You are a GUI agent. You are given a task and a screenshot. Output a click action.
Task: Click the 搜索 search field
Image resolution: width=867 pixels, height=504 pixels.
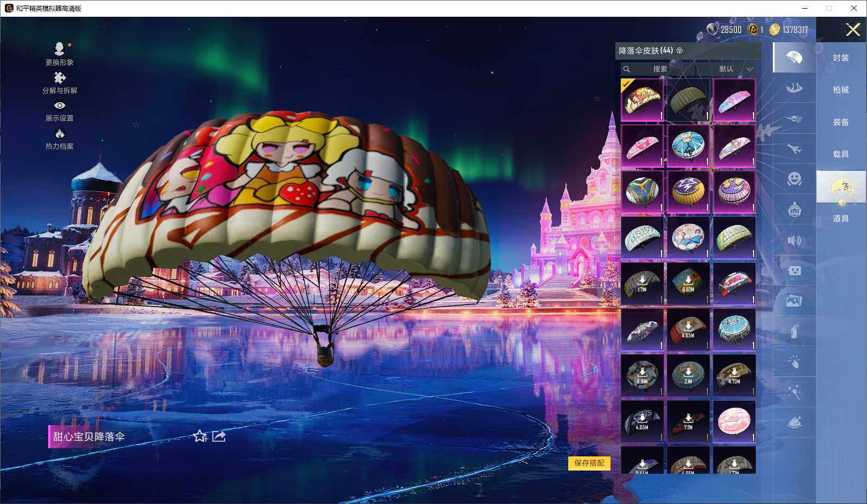pyautogui.click(x=659, y=69)
